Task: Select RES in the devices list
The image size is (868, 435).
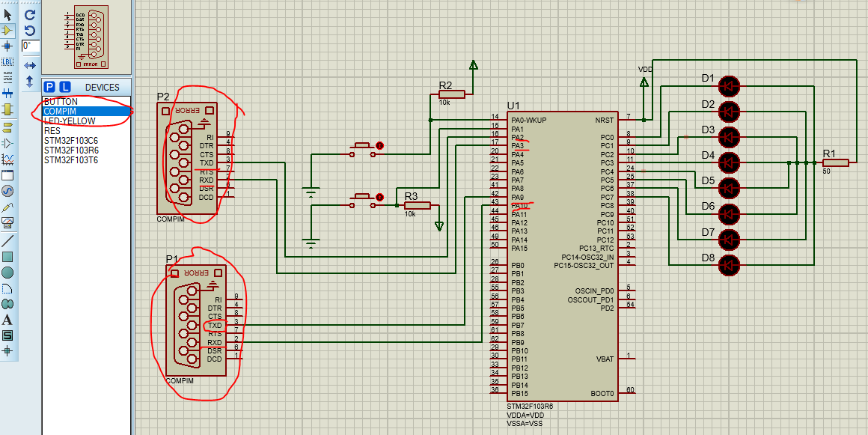Action: pos(86,131)
